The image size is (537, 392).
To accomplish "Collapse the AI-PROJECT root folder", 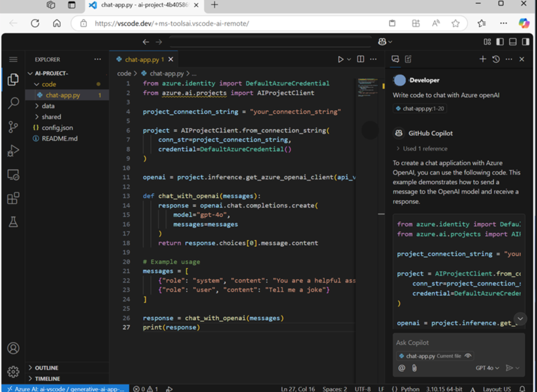I will pyautogui.click(x=30, y=73).
